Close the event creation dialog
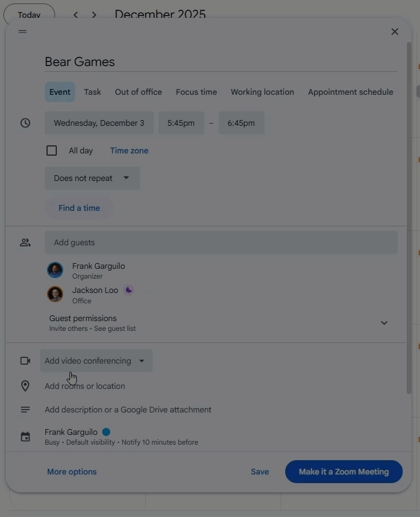The image size is (420, 517). (x=395, y=32)
